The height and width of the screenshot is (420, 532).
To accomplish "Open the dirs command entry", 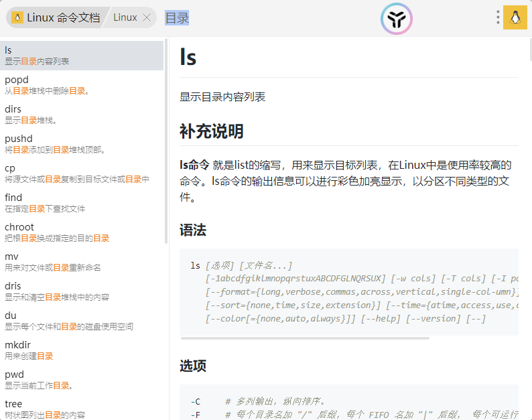I will click(82, 115).
